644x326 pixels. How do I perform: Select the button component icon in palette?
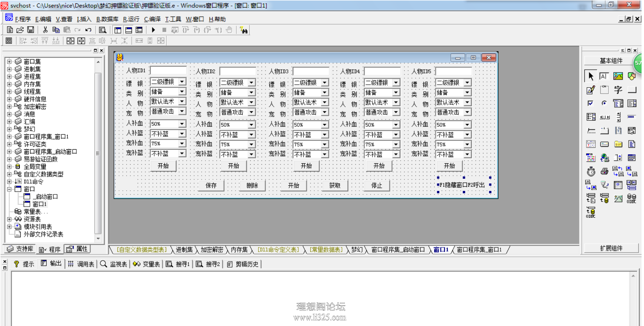pos(632,90)
